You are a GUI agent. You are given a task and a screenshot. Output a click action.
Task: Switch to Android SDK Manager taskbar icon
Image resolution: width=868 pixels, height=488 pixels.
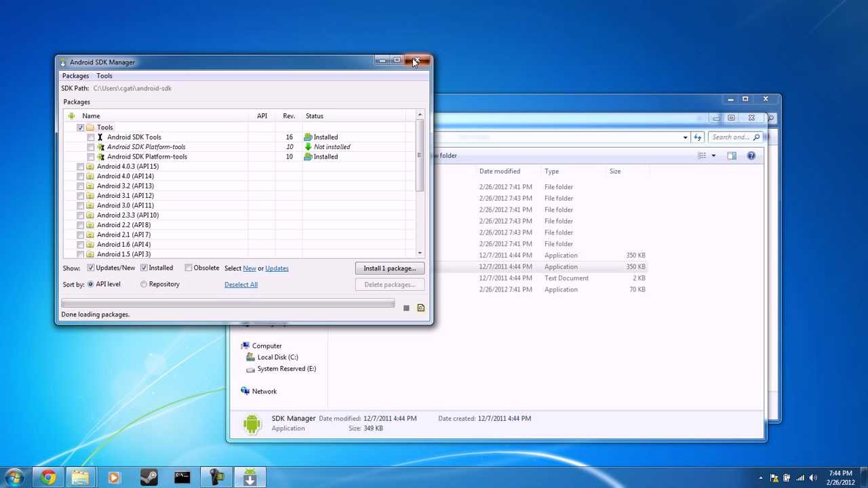point(250,478)
